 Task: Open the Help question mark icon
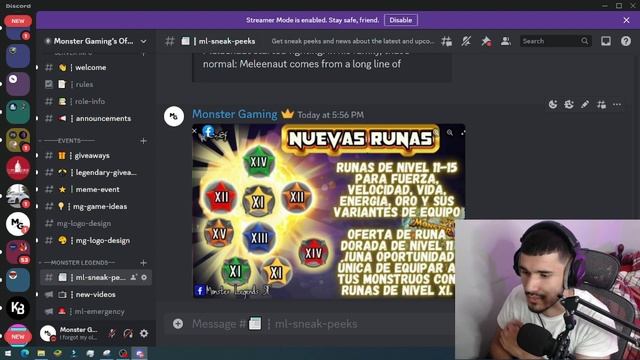click(626, 41)
